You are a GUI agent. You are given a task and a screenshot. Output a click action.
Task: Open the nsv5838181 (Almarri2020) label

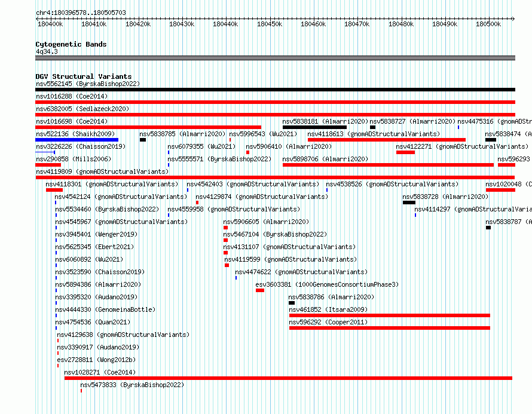pyautogui.click(x=325, y=121)
